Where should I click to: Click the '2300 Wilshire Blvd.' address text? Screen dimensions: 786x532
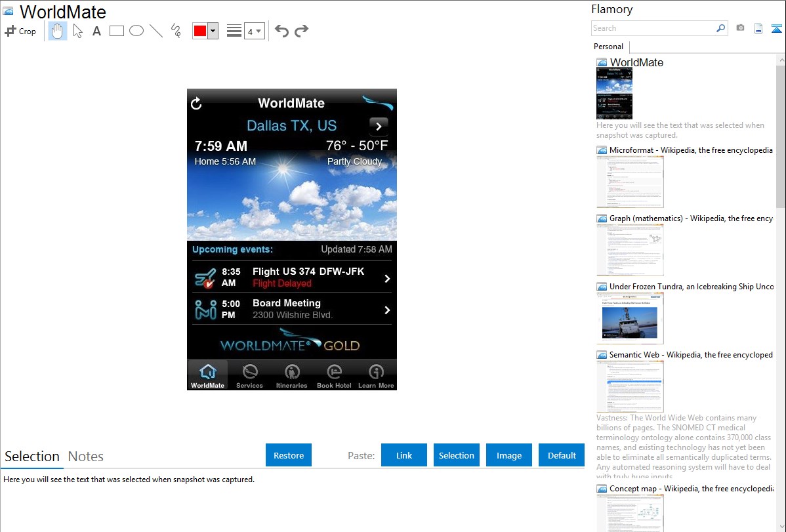[x=293, y=315]
